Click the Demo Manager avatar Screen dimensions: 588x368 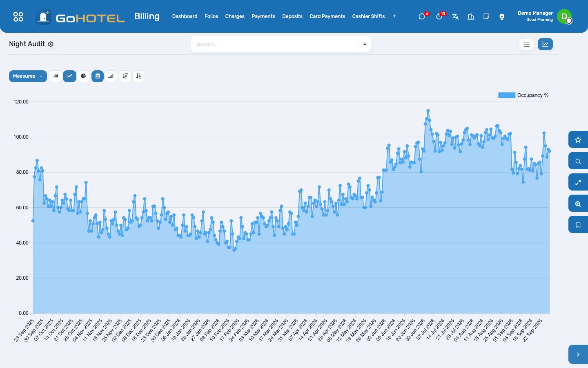(x=564, y=16)
